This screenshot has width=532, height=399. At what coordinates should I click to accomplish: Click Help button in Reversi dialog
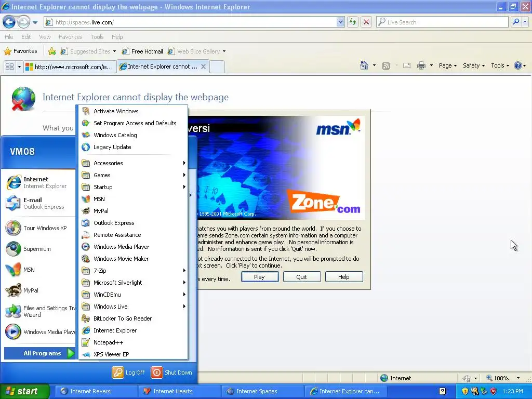pos(344,277)
